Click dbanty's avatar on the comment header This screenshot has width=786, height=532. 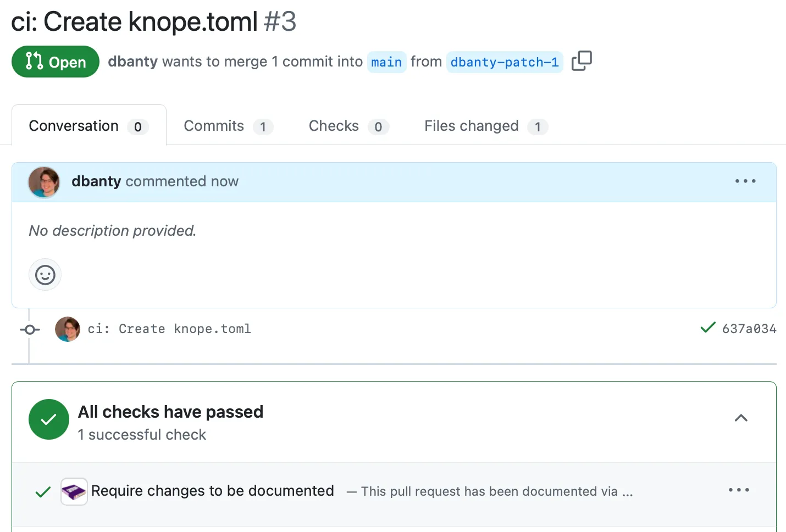click(43, 182)
